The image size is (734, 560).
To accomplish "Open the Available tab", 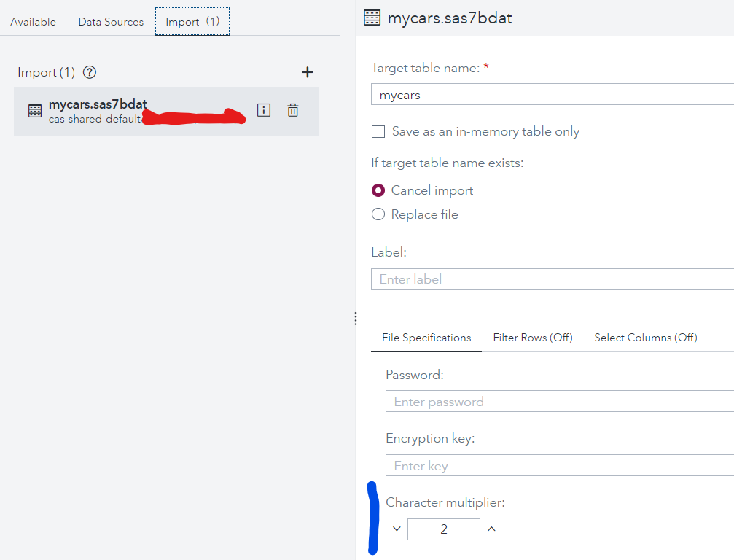I will tap(33, 21).
